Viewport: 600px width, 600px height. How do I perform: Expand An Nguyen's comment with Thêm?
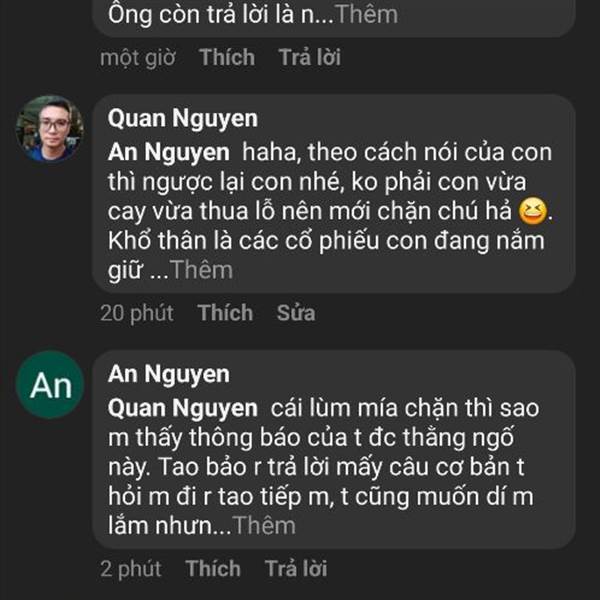[262, 526]
